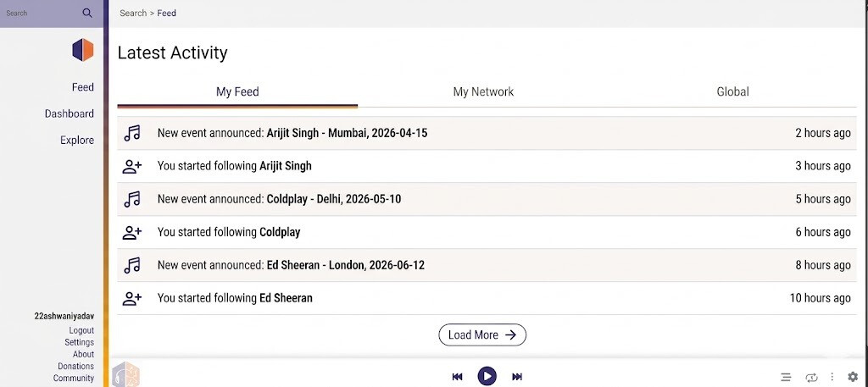Screen dimensions: 868x387
Task: Open the player more options menu
Action: tap(832, 377)
